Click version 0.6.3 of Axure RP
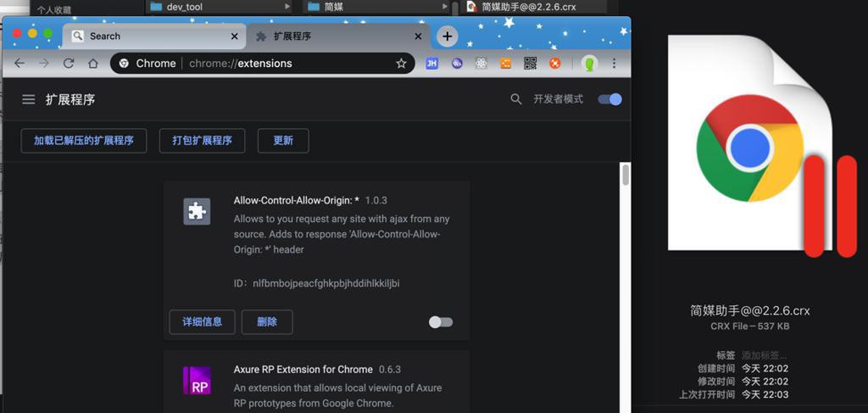868x413 pixels. [390, 369]
